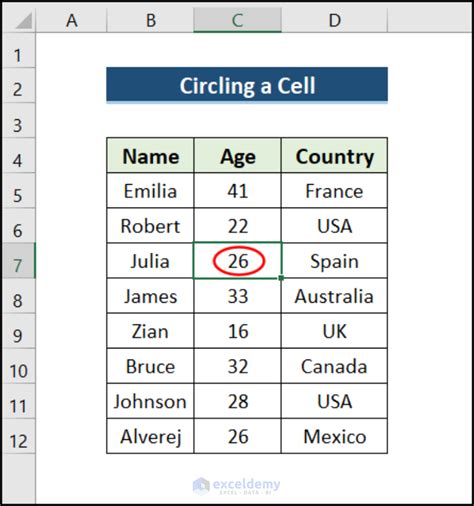
Task: Select the age cell with 16
Action: [x=237, y=331]
